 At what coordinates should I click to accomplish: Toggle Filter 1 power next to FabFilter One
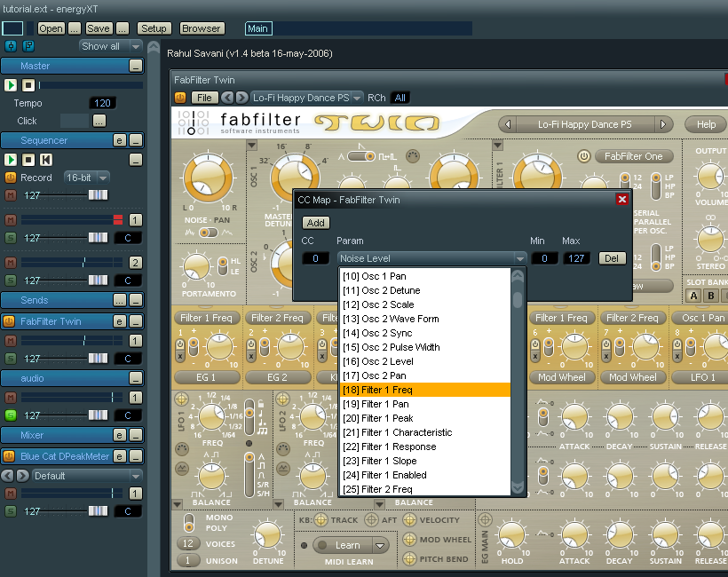coord(583,156)
